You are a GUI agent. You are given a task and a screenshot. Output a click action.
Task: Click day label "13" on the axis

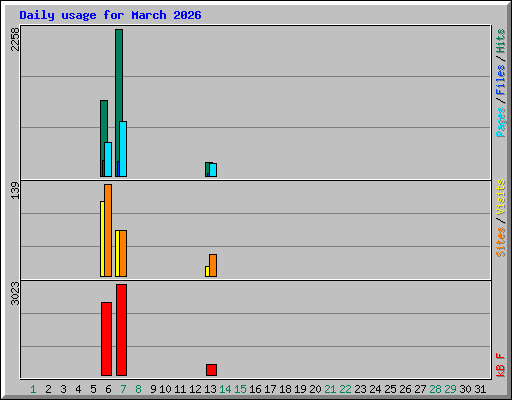tap(210, 389)
